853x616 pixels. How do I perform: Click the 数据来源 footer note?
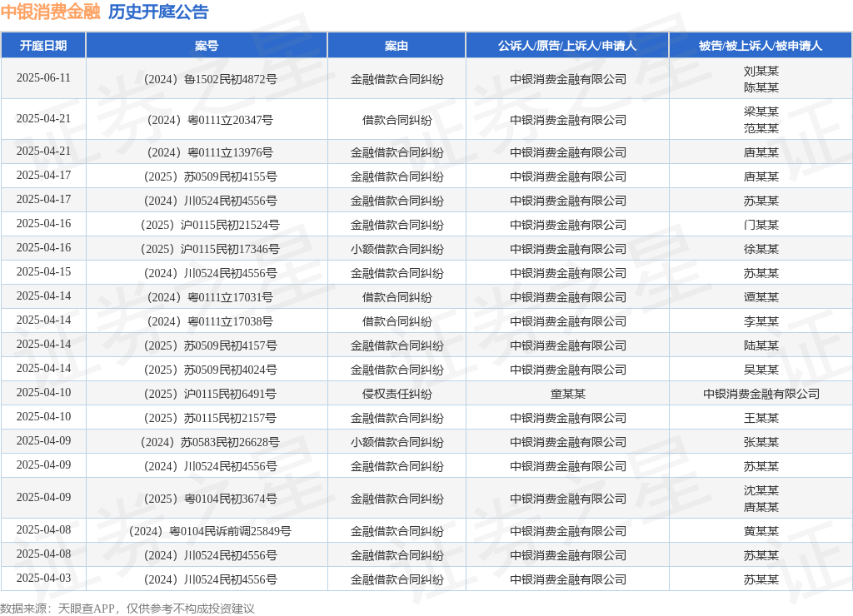127,609
